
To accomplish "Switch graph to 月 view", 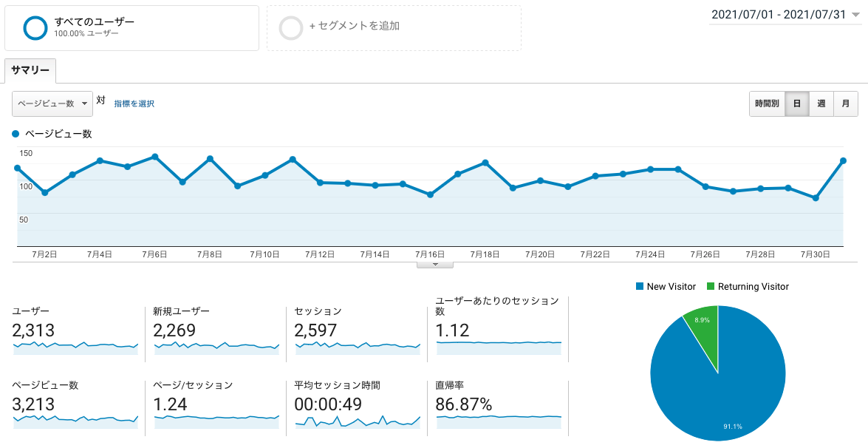I will (x=846, y=103).
